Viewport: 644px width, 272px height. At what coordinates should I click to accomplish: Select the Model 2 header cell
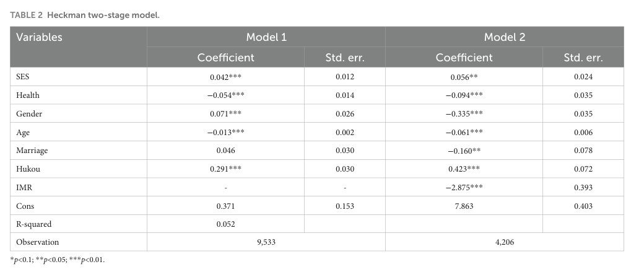click(504, 37)
